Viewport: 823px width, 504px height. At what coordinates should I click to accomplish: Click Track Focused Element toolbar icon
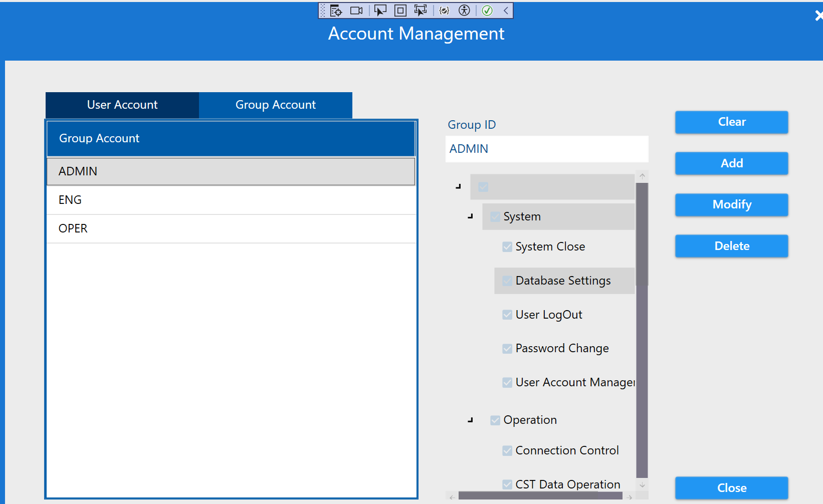(x=420, y=11)
